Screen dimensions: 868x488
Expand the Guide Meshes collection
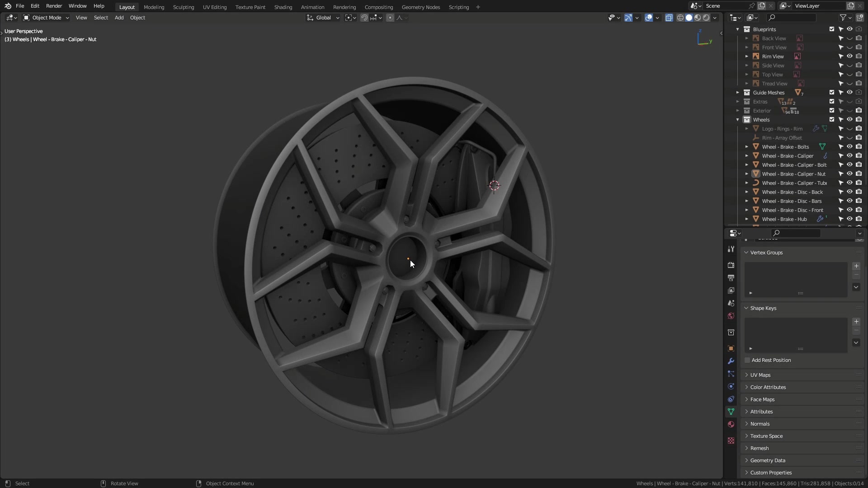[x=738, y=93]
